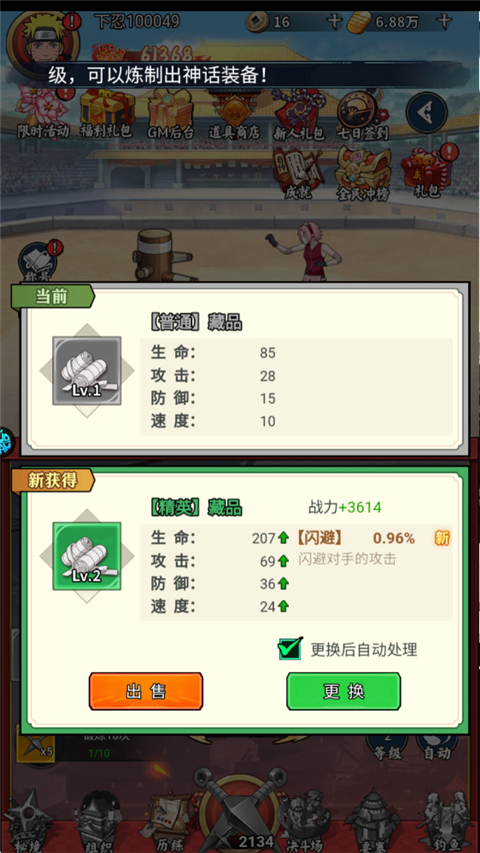Open the 成就 achievements icon
The height and width of the screenshot is (853, 480).
[x=299, y=173]
